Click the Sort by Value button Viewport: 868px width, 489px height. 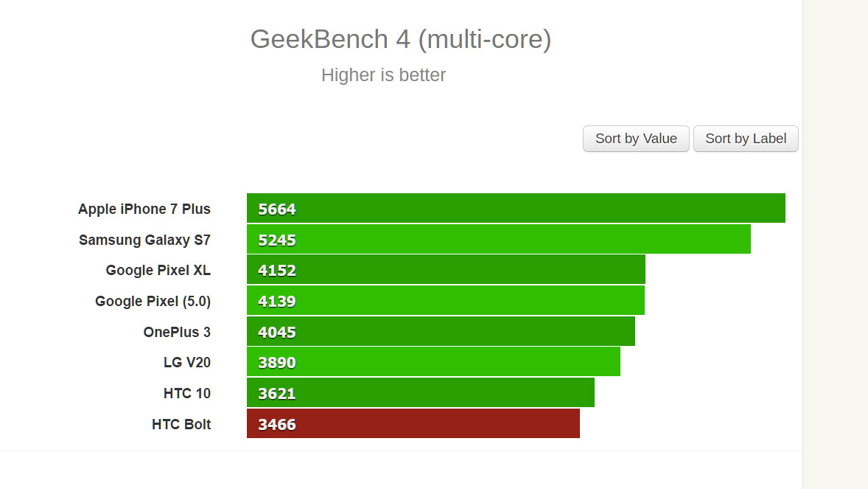coord(636,139)
